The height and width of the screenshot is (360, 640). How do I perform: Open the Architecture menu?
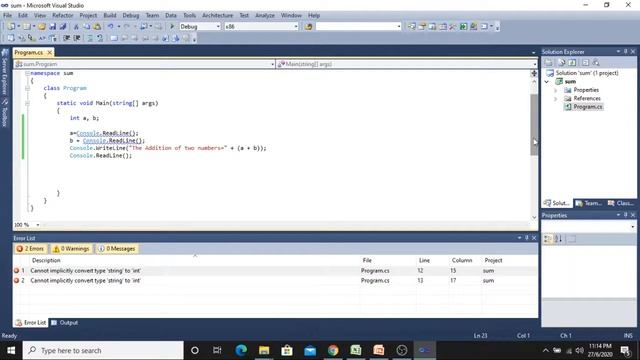click(x=218, y=16)
